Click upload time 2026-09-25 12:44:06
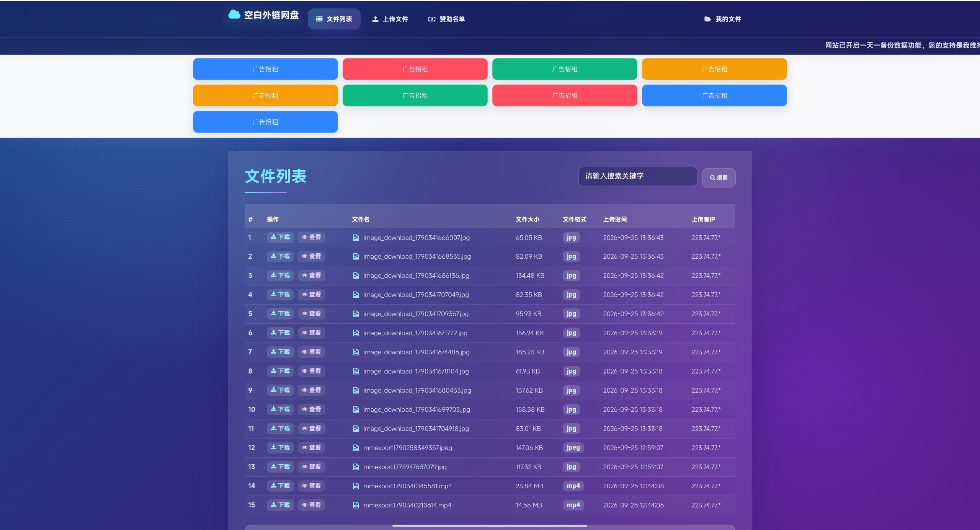Screen dimensions: 980x530 click(633, 505)
